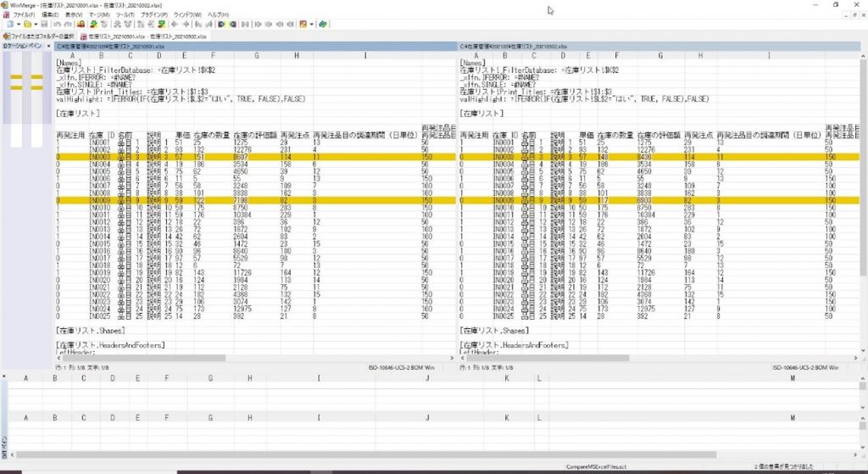The height and width of the screenshot is (474, 868).
Task: Click the blue All Right toolbar icon
Action: (x=221, y=25)
